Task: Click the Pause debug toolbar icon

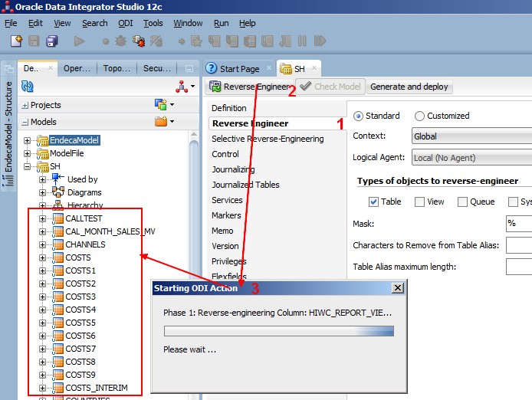Action: (x=302, y=41)
